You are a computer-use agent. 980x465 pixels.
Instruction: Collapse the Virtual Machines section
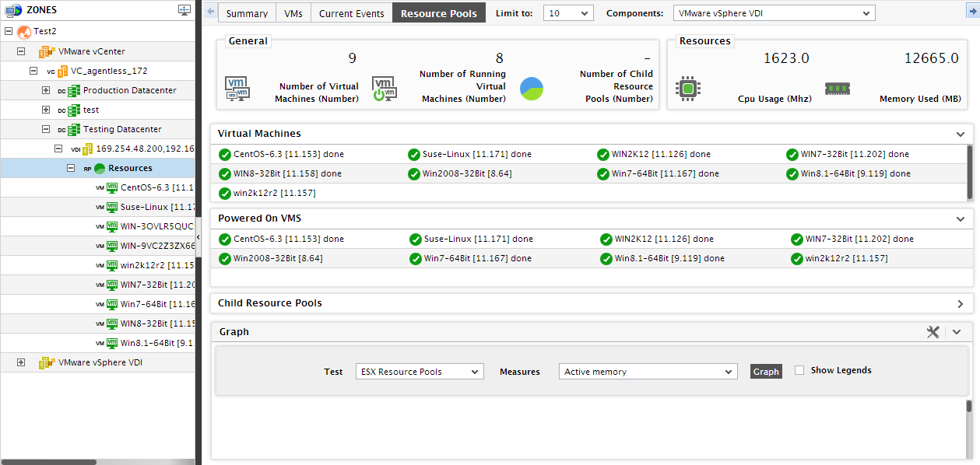(x=961, y=134)
